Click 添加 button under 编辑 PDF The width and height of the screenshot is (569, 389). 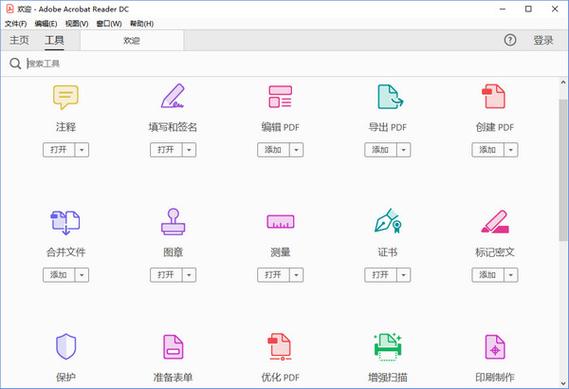point(274,150)
